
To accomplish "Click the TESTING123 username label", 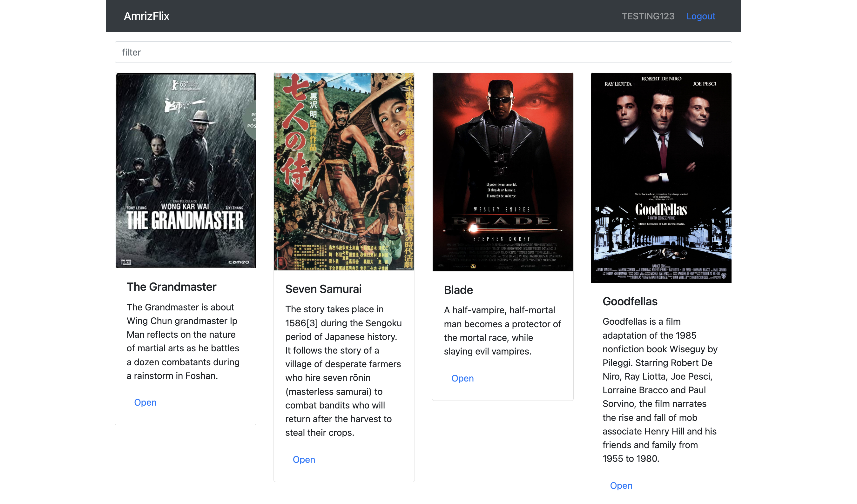I will pyautogui.click(x=648, y=16).
